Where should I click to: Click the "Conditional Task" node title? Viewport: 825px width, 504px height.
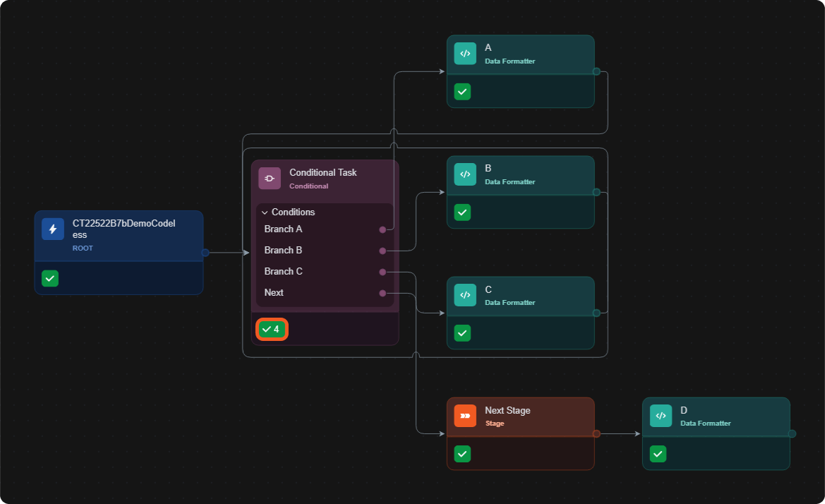coord(323,172)
